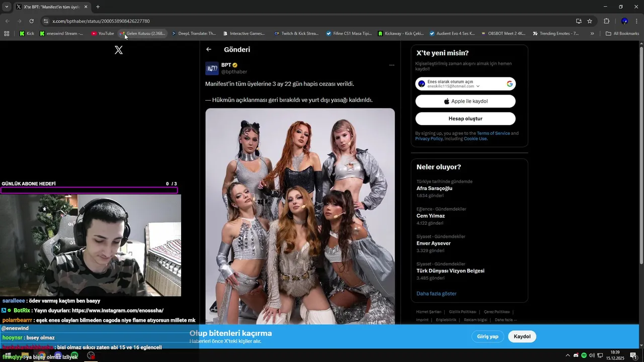Open a new browser tab
This screenshot has height=362, width=644.
pyautogui.click(x=98, y=7)
